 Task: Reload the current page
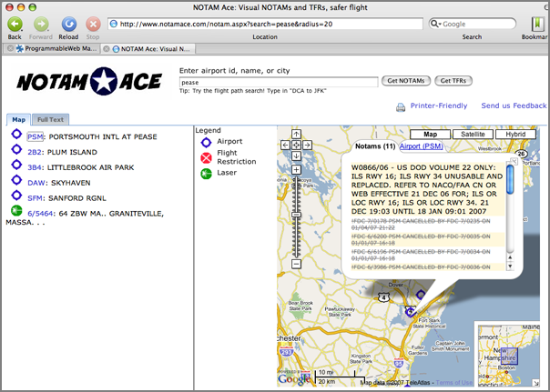coord(69,25)
